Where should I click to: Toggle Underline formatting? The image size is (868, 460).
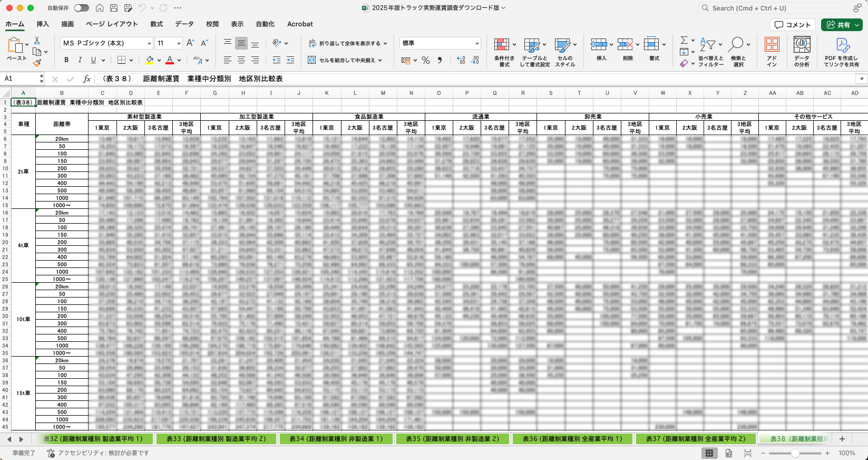[93, 60]
